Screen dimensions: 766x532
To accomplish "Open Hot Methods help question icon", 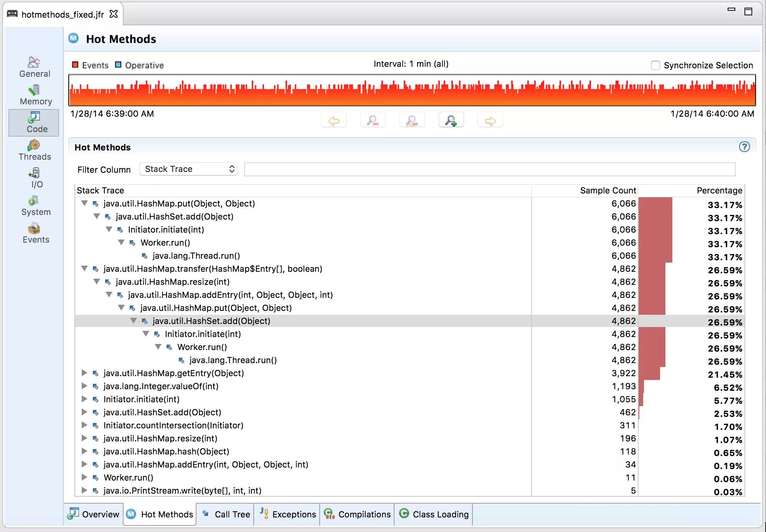I will [x=744, y=147].
